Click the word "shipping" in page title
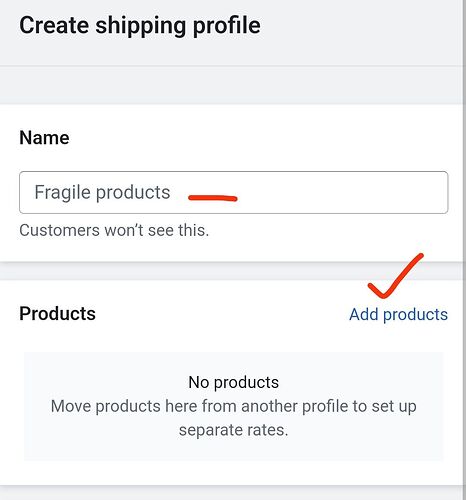This screenshot has height=500, width=466. [141, 27]
